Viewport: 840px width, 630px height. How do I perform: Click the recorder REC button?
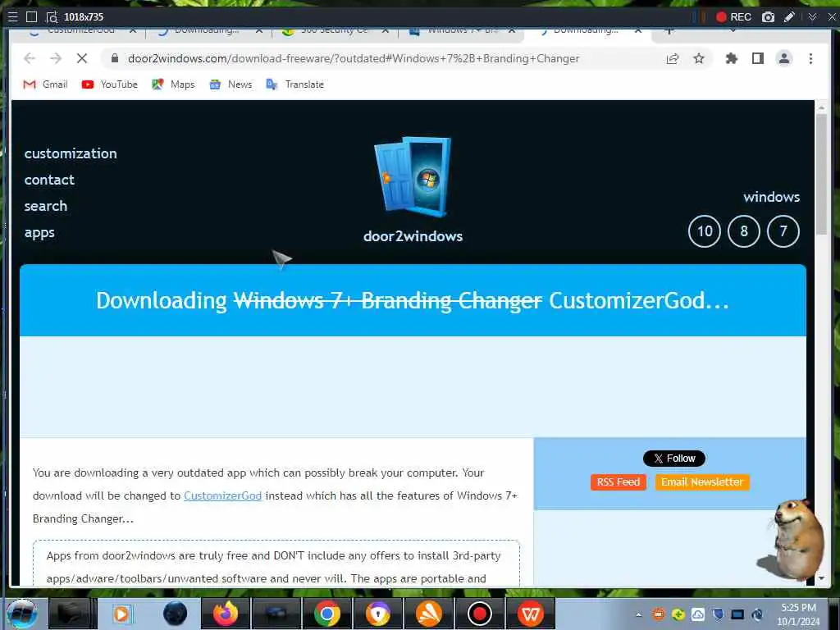(x=734, y=17)
